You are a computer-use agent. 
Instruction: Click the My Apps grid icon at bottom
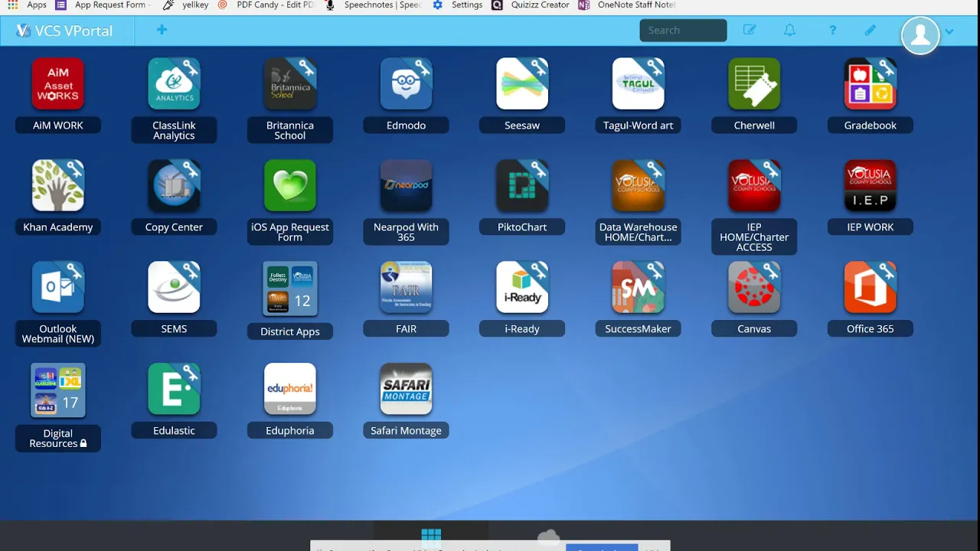[x=431, y=536]
